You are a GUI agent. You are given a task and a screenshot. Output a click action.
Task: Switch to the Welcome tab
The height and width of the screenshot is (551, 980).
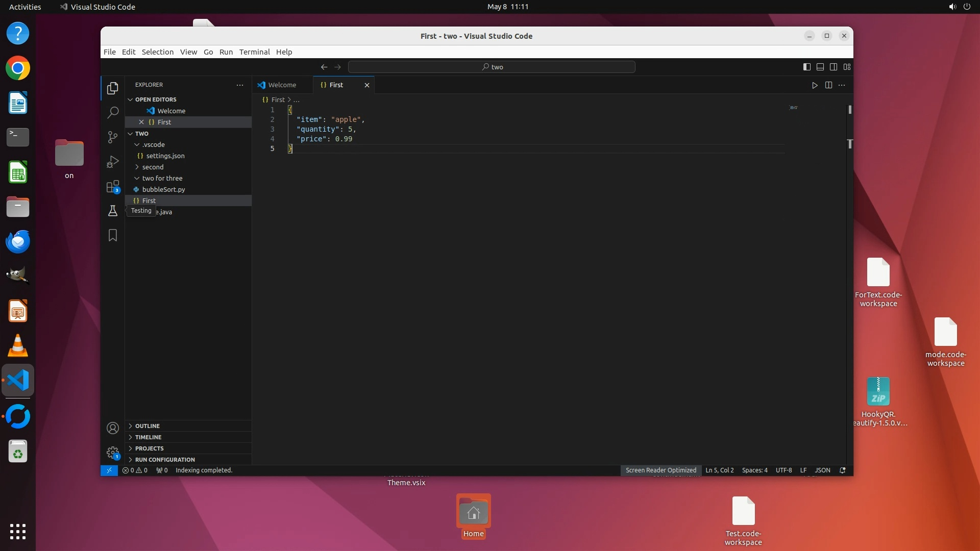pyautogui.click(x=282, y=85)
